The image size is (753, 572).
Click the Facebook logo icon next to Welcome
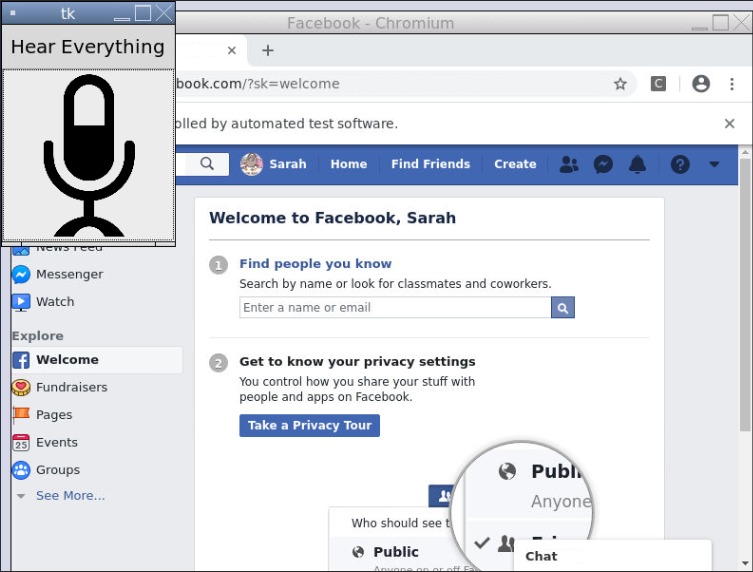(x=21, y=360)
